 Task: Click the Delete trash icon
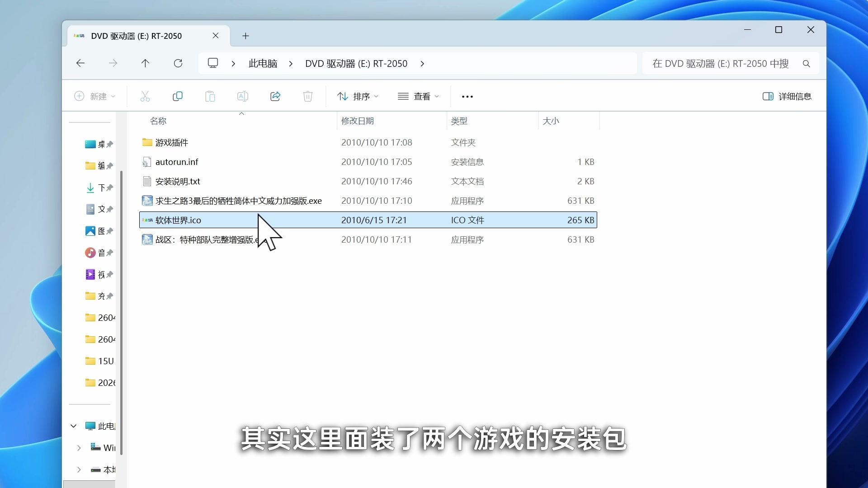(308, 96)
